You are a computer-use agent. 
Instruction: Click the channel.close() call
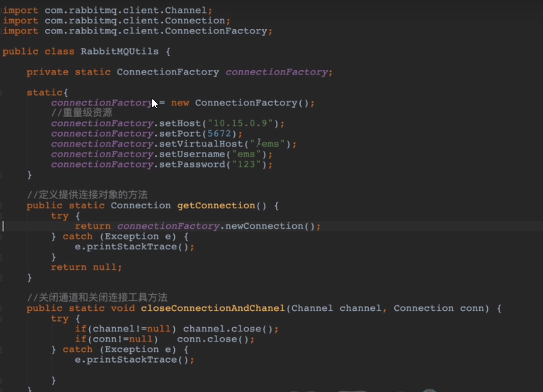[x=228, y=329]
